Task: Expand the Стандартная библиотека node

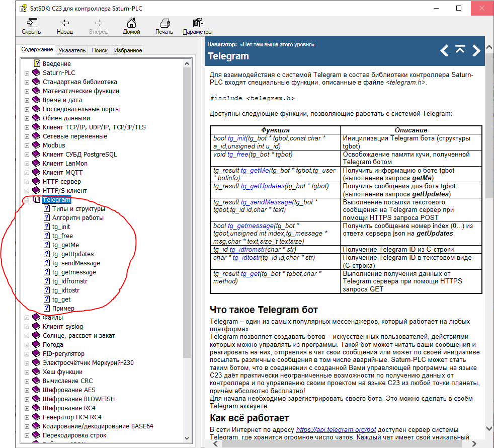Action: point(27,82)
